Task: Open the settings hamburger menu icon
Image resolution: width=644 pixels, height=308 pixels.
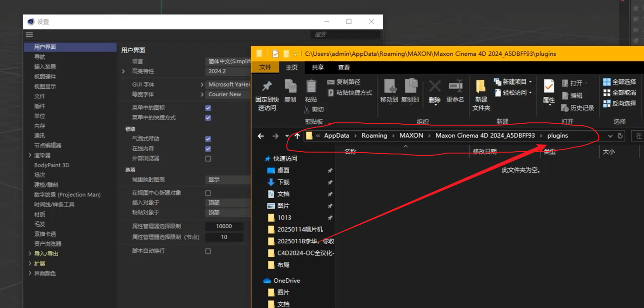Action: (x=29, y=35)
